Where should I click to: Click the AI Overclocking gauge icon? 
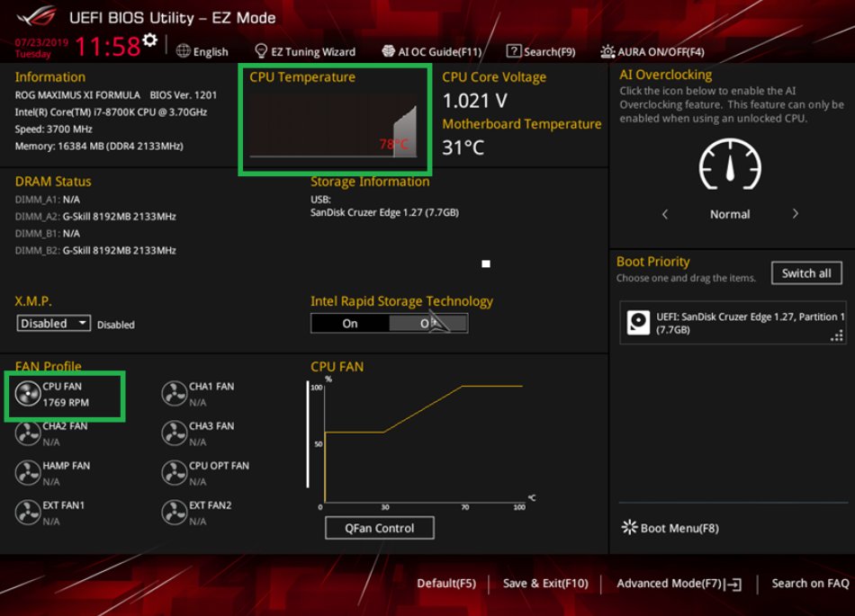pyautogui.click(x=730, y=165)
